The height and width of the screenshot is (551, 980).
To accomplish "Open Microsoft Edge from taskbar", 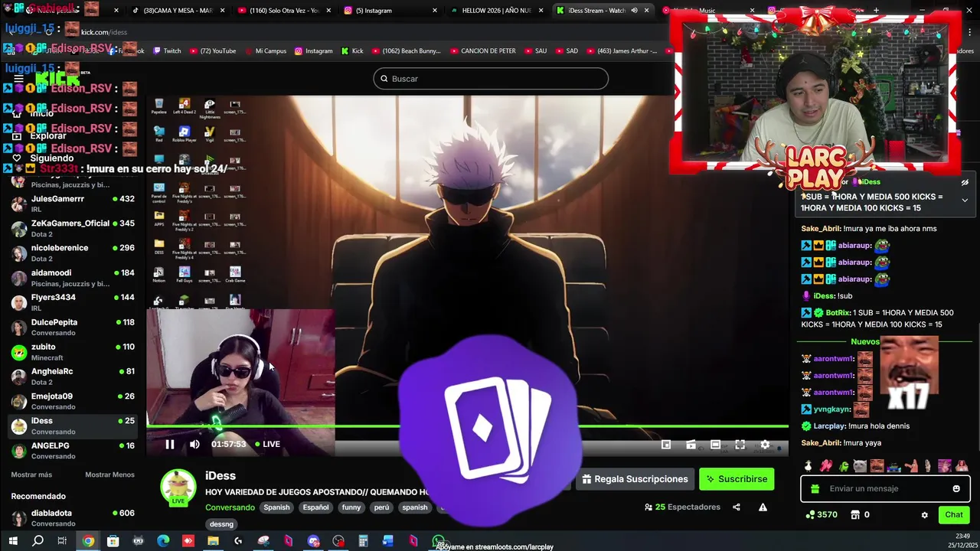I will pyautogui.click(x=163, y=541).
